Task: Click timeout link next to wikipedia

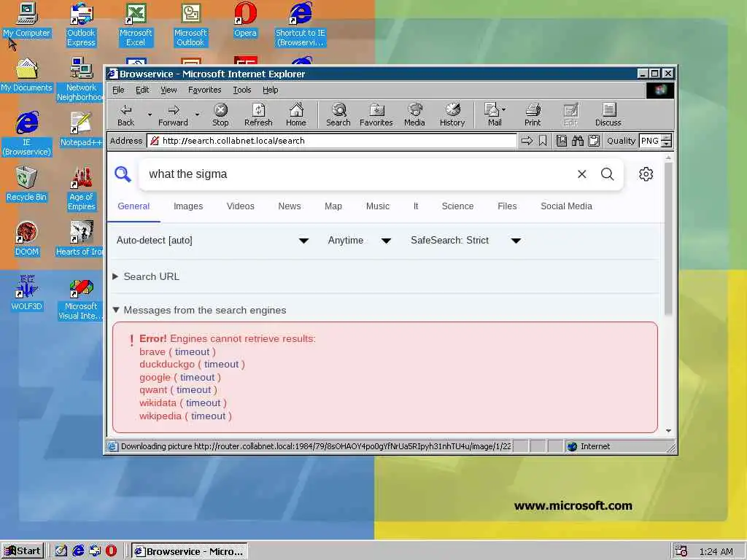Action: tap(208, 416)
